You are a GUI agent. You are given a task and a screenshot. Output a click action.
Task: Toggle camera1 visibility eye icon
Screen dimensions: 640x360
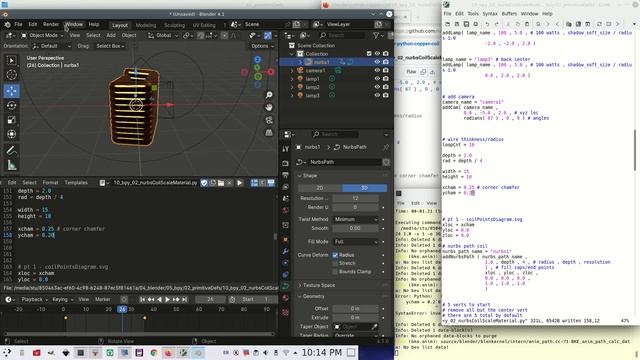(x=377, y=70)
